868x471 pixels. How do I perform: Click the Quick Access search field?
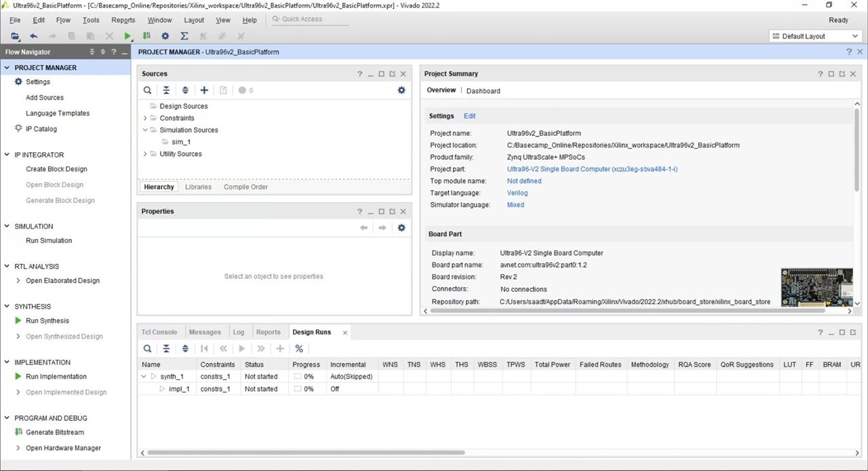311,19
